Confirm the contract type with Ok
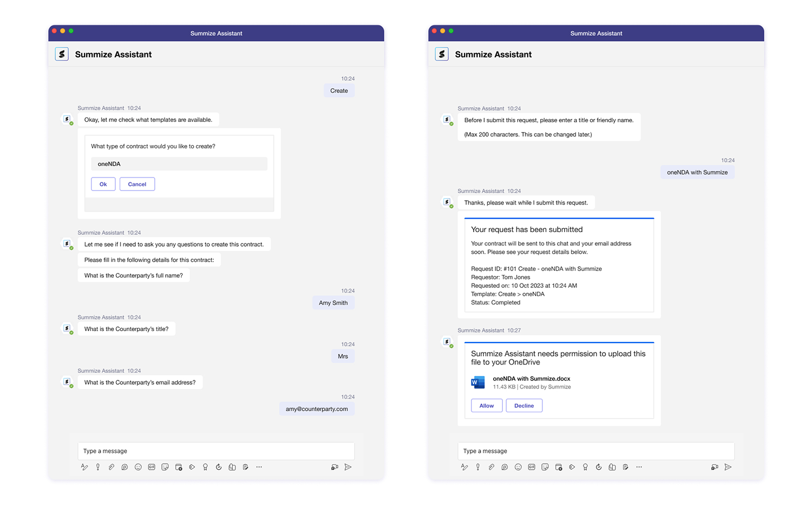Image resolution: width=812 pixels, height=507 pixels. pos(103,184)
